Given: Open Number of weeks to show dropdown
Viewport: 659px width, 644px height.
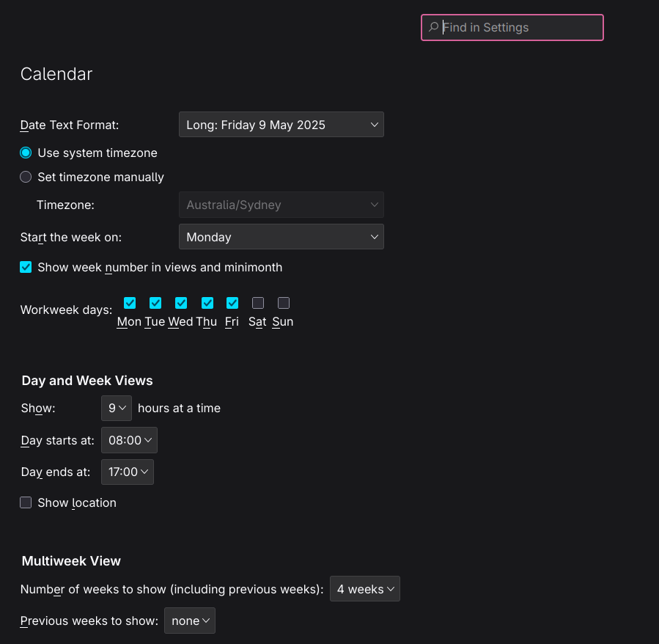Looking at the screenshot, I should (365, 589).
